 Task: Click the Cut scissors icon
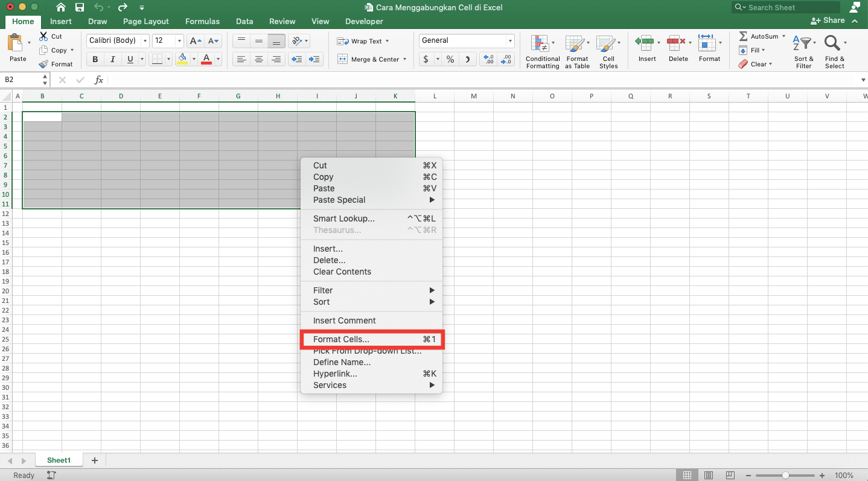(43, 36)
